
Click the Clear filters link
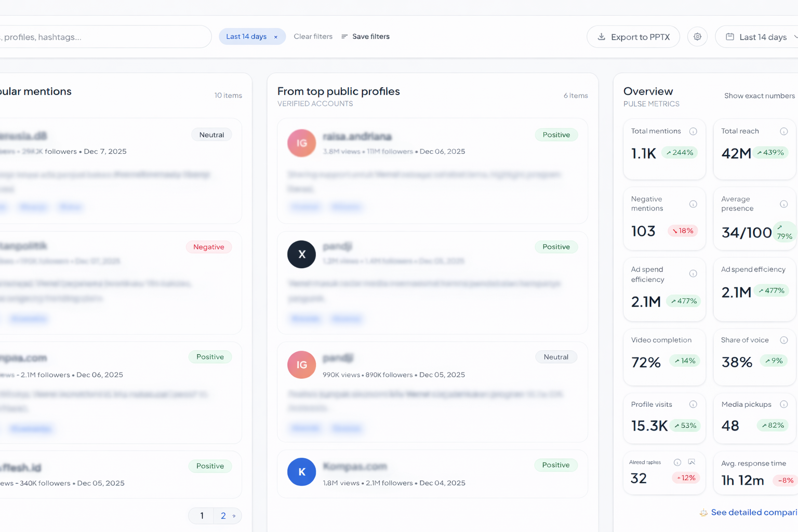pyautogui.click(x=313, y=36)
